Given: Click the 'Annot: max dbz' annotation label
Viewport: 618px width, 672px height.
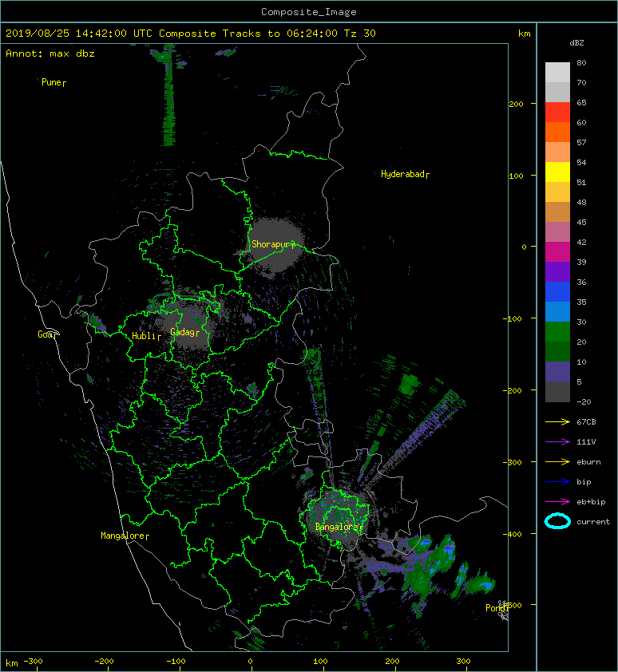Looking at the screenshot, I should coord(50,53).
